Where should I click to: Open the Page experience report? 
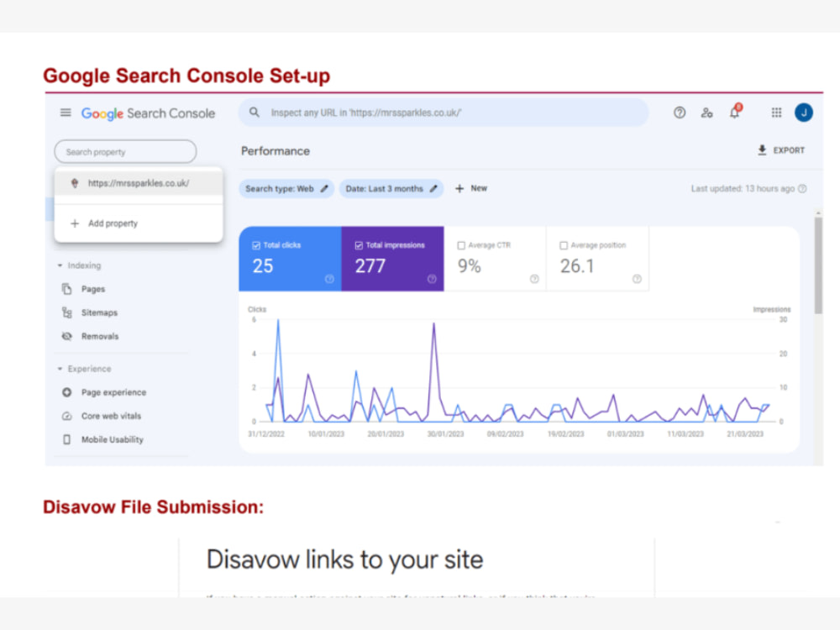point(113,392)
